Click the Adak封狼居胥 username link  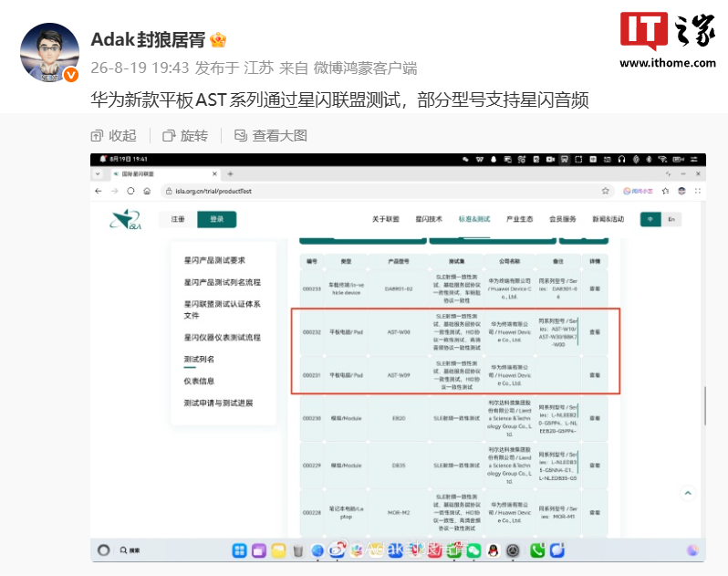[x=148, y=40]
